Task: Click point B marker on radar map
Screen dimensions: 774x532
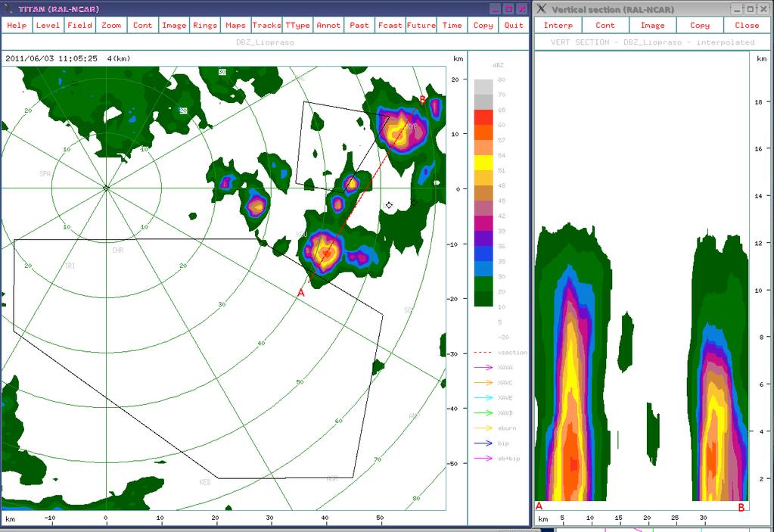Action: [422, 100]
